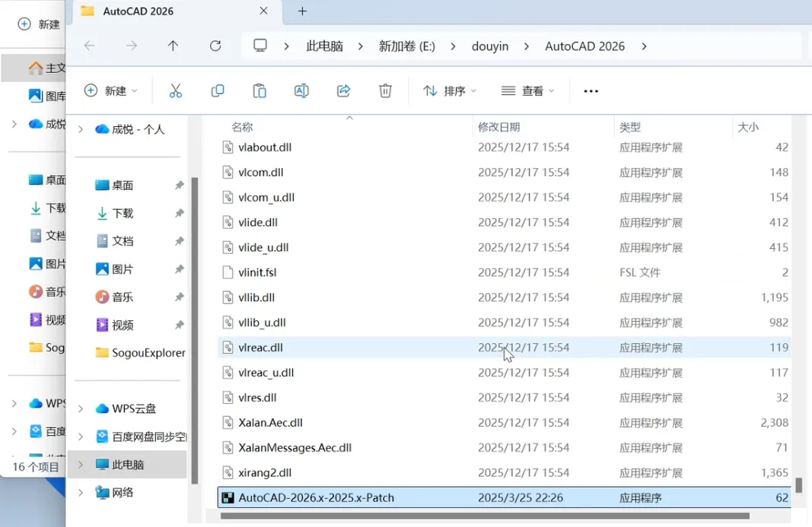This screenshot has height=527, width=812.
Task: Open 文档 in the navigation pane
Action: click(123, 241)
